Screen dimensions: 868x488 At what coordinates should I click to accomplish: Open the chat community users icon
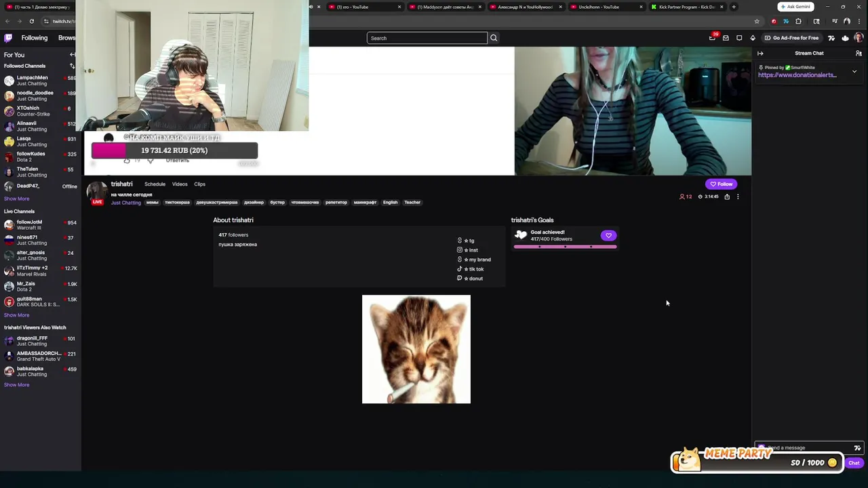point(859,53)
